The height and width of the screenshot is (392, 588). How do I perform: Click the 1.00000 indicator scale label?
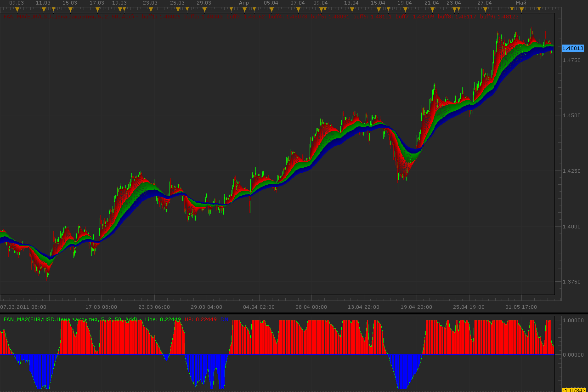pyautogui.click(x=573, y=320)
